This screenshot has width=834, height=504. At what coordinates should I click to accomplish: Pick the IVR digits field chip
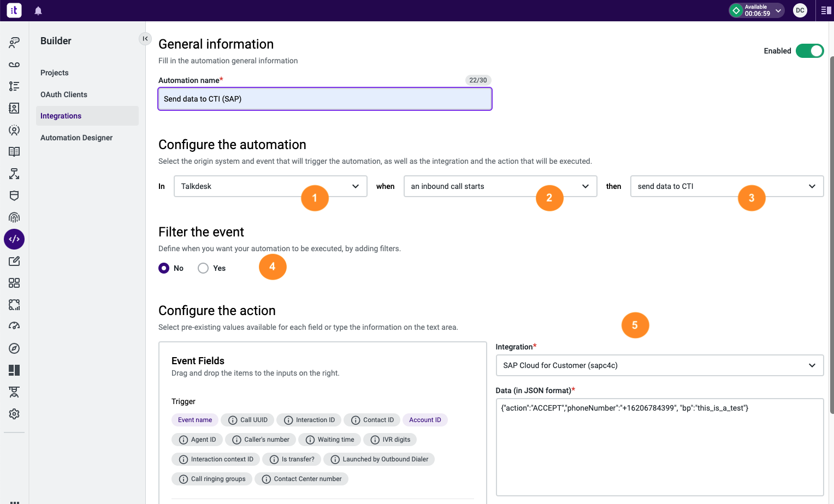pyautogui.click(x=390, y=440)
